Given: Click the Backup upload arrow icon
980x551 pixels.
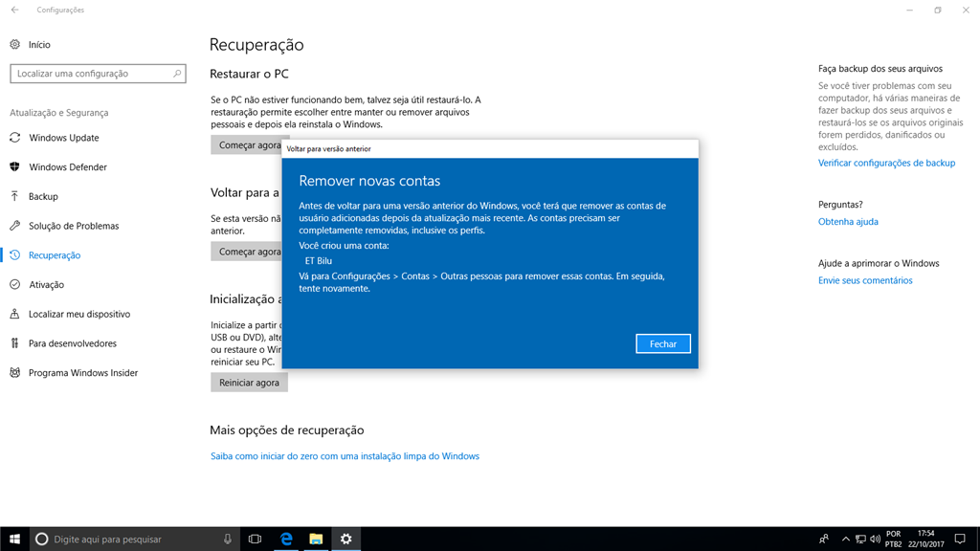Looking at the screenshot, I should pos(15,196).
